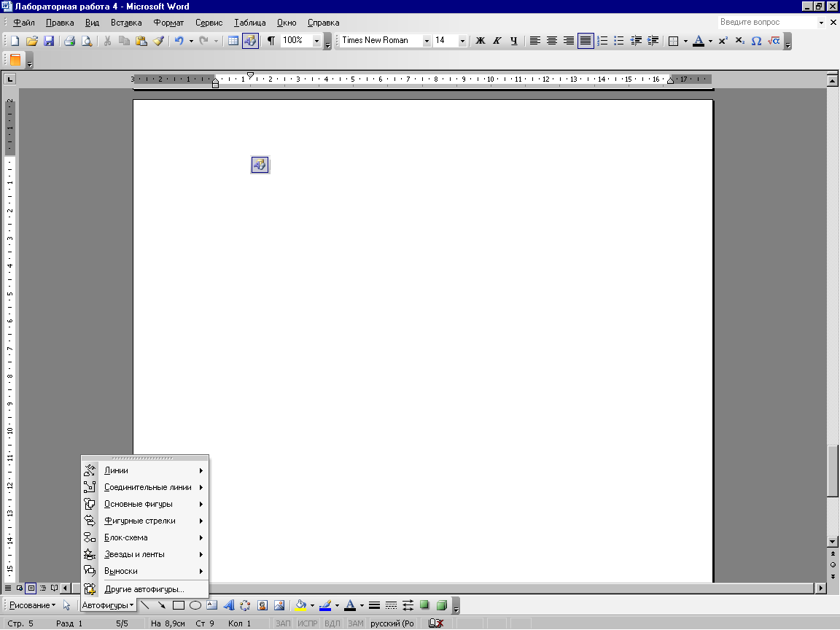Align text to the left
840x630 pixels.
(x=534, y=41)
